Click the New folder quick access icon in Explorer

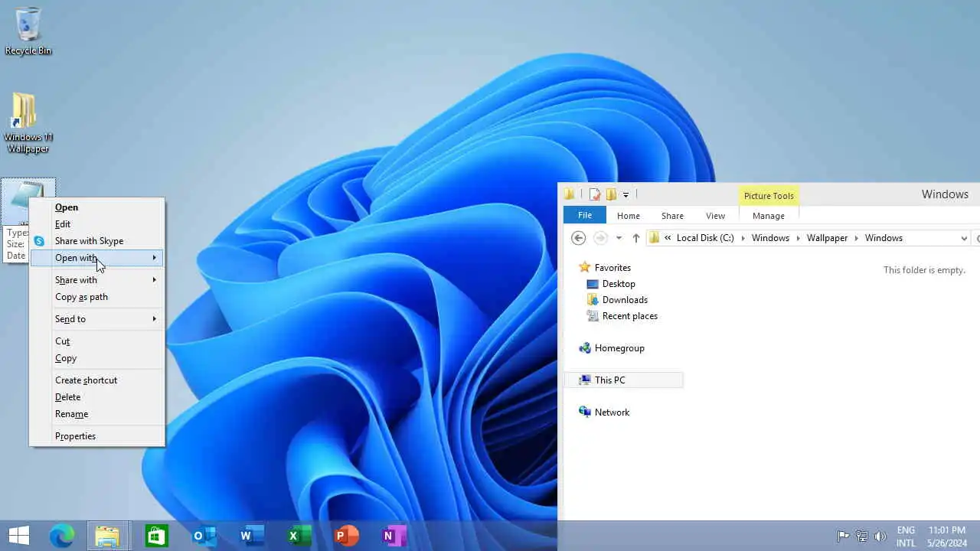coord(611,194)
